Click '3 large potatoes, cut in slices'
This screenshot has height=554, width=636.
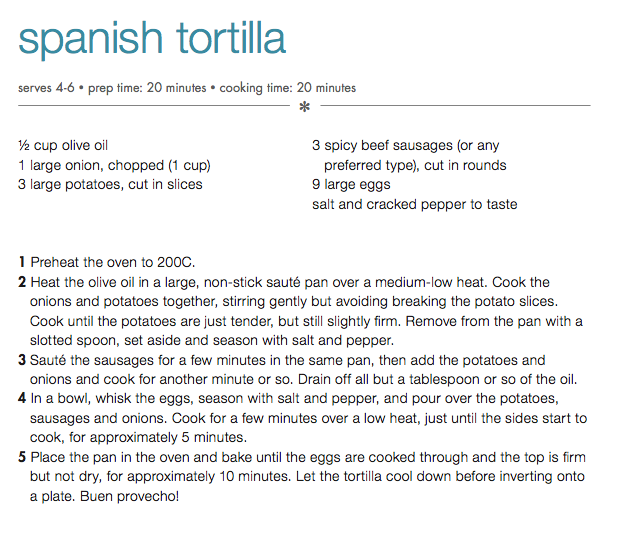[x=110, y=185]
